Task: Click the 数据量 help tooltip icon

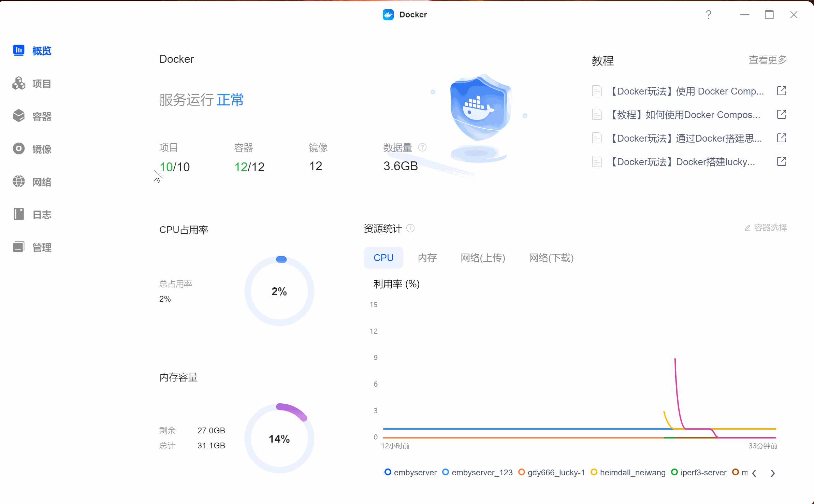Action: pyautogui.click(x=422, y=147)
